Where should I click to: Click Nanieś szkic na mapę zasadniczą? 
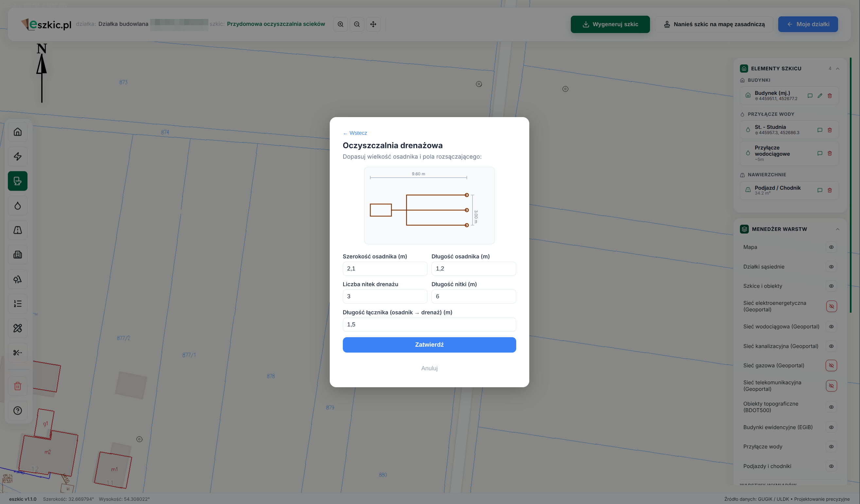click(x=714, y=24)
